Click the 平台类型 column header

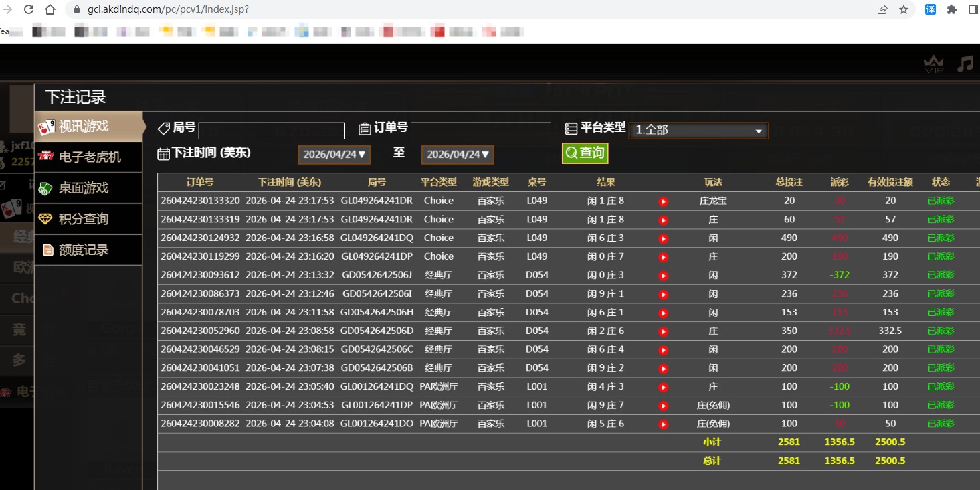click(x=439, y=182)
